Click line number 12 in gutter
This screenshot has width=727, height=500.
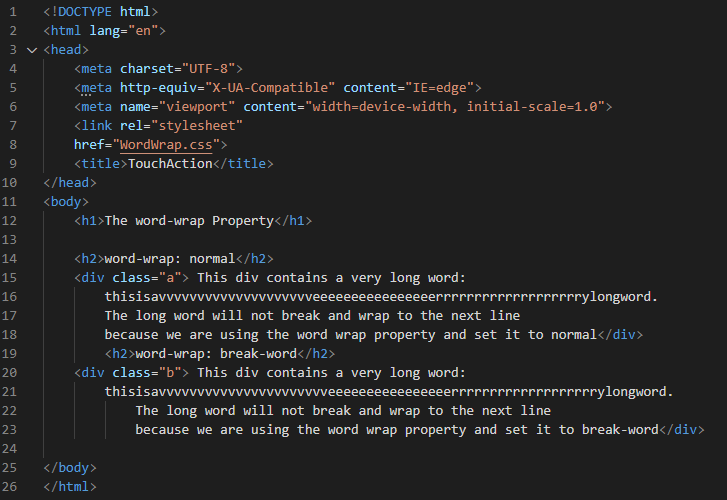coord(9,221)
